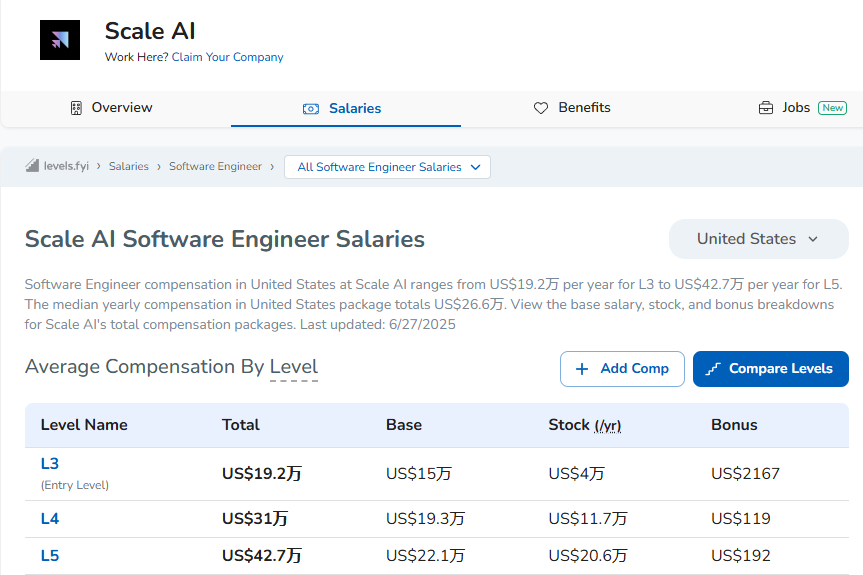This screenshot has width=863, height=575.
Task: Click the L3 stock US$4万
Action: pyautogui.click(x=576, y=474)
